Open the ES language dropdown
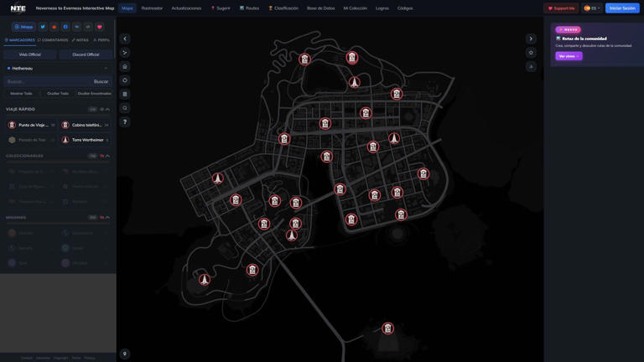 point(592,8)
